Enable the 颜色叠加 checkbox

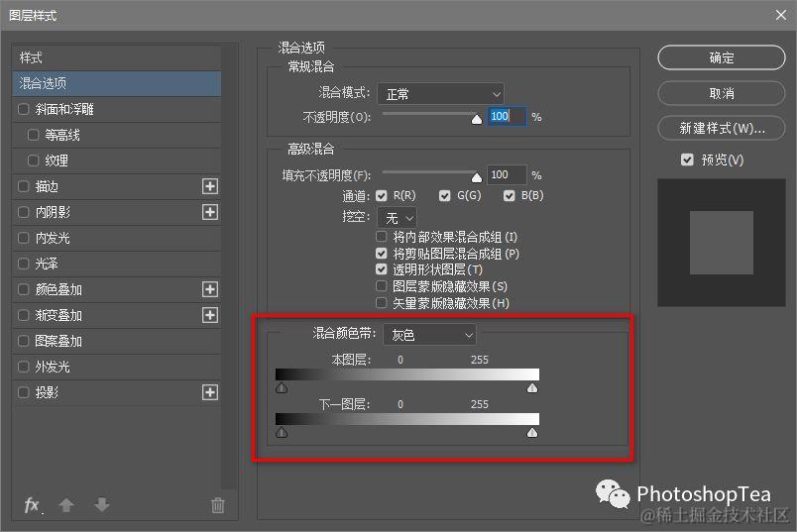pos(24,289)
